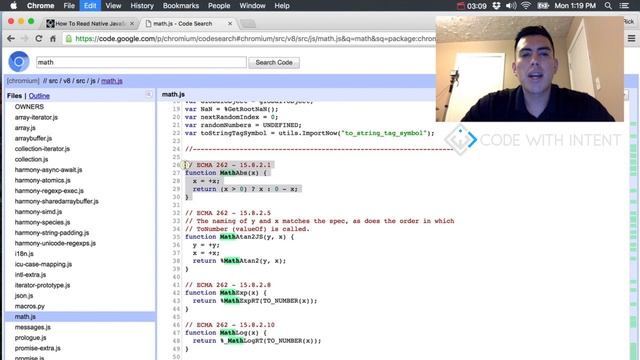Switch to How To Read Native JavaScript tab
This screenshot has width=640, height=360.
pyautogui.click(x=90, y=24)
